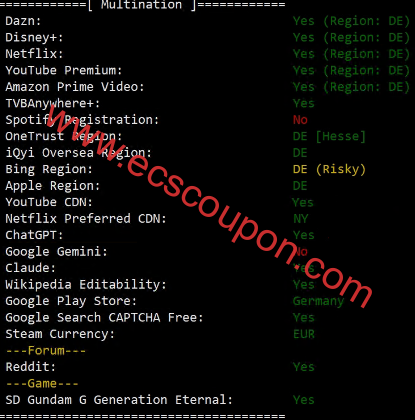The image size is (415, 420).
Task: Click the Wikipedia Editability label
Action: (86, 284)
